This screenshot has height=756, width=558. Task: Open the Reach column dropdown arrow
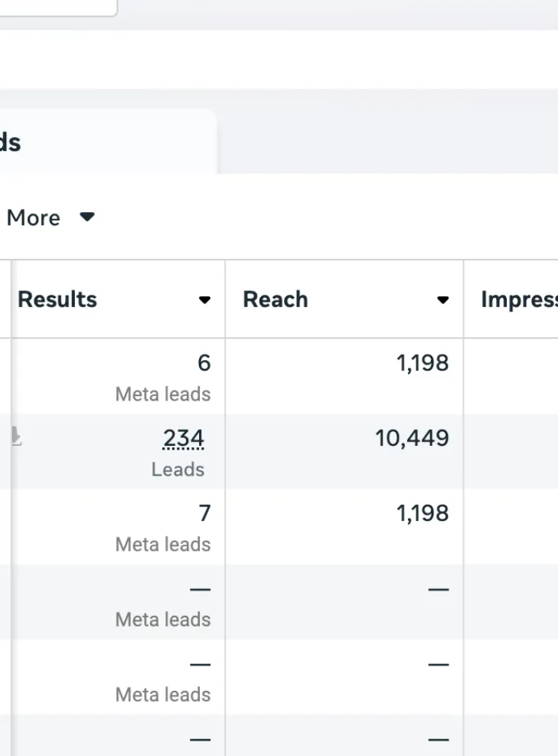(x=442, y=300)
